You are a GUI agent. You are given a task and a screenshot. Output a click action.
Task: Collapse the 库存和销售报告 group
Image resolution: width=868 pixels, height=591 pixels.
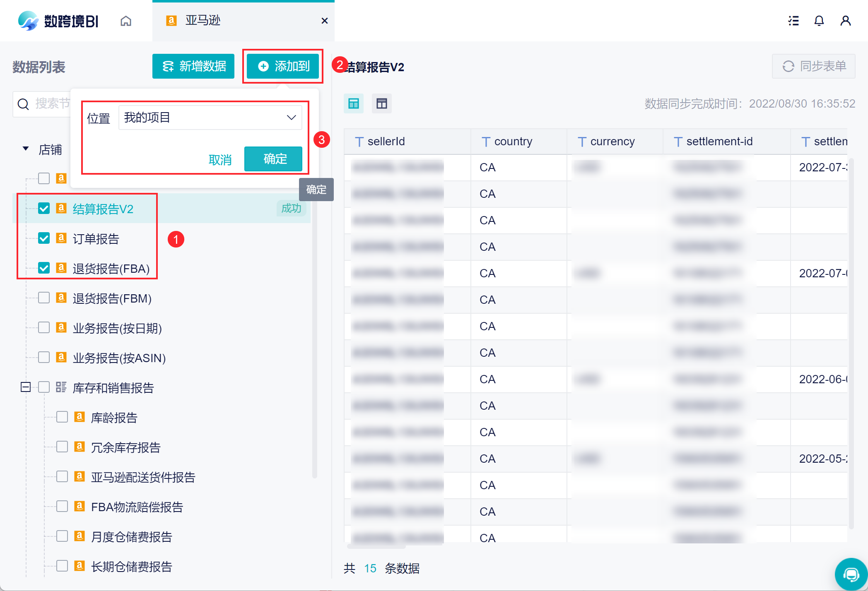point(26,387)
